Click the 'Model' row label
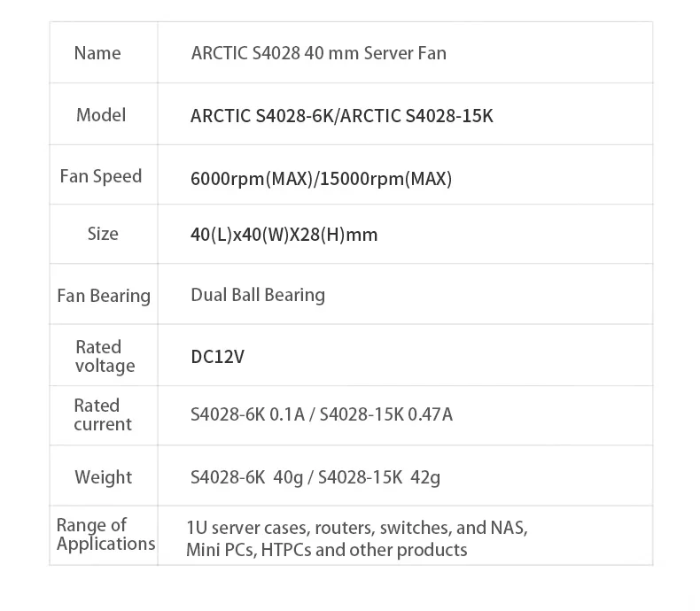This screenshot has width=700, height=611. [101, 114]
